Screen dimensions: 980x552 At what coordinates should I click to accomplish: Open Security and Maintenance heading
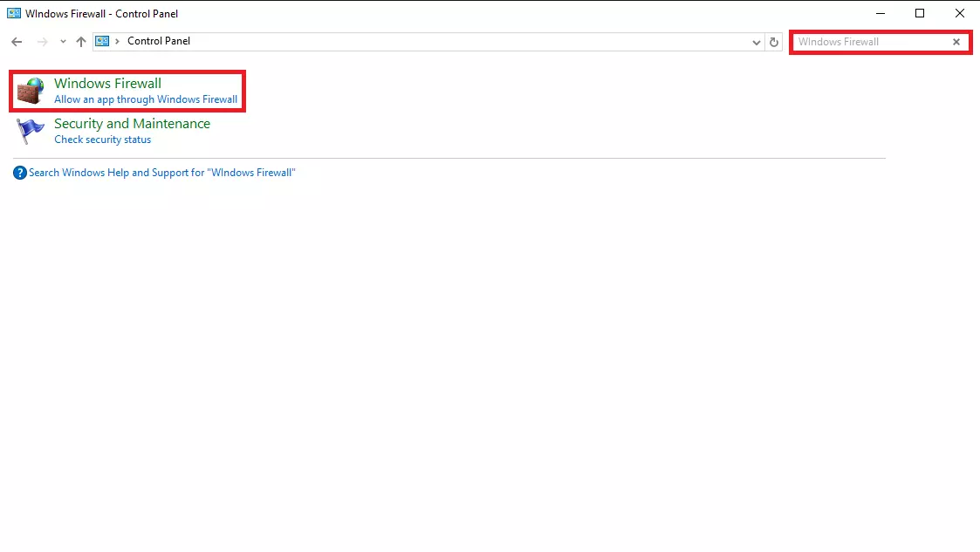tap(132, 124)
